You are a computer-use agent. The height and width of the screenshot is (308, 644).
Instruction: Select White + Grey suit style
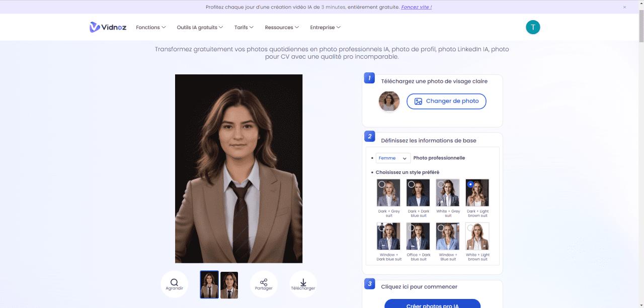point(448,193)
